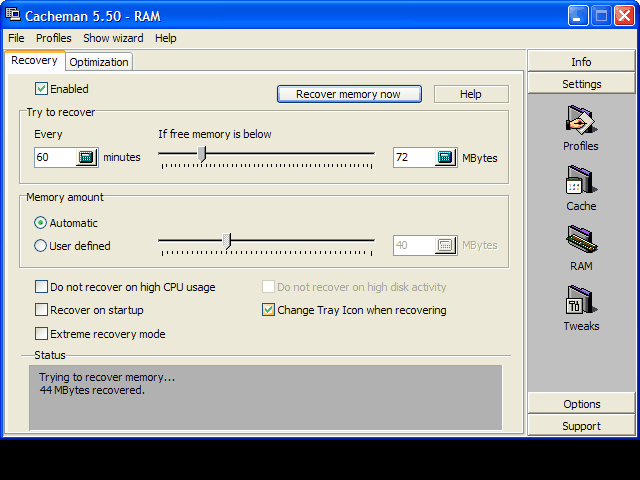
Task: Enable Extreme recovery mode
Action: [x=41, y=333]
